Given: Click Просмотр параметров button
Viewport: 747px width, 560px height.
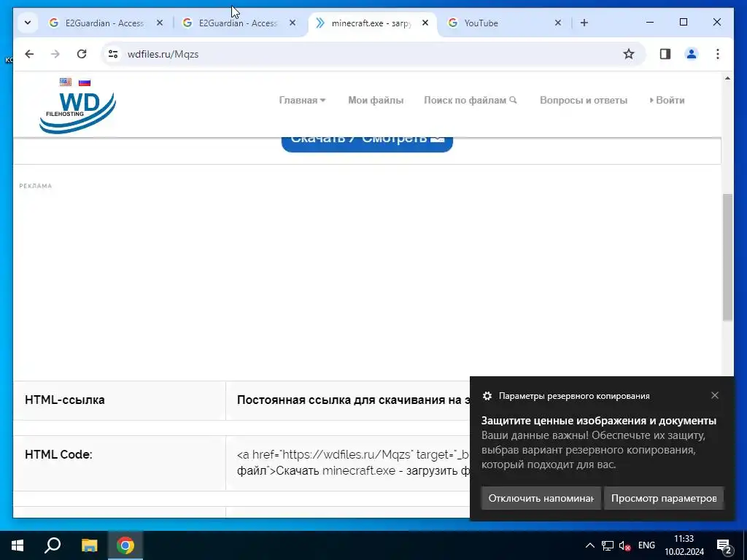Looking at the screenshot, I should point(664,498).
